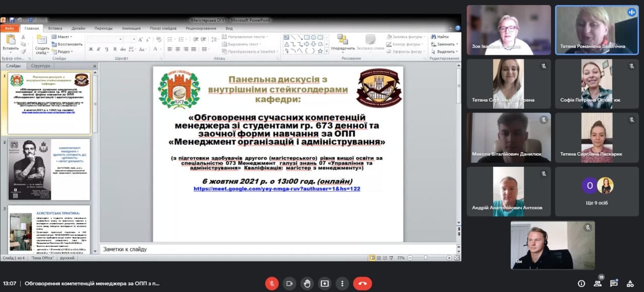The width and height of the screenshot is (644, 292).
Task: Switch to the Вставка ribbon tab
Action: pyautogui.click(x=55, y=29)
